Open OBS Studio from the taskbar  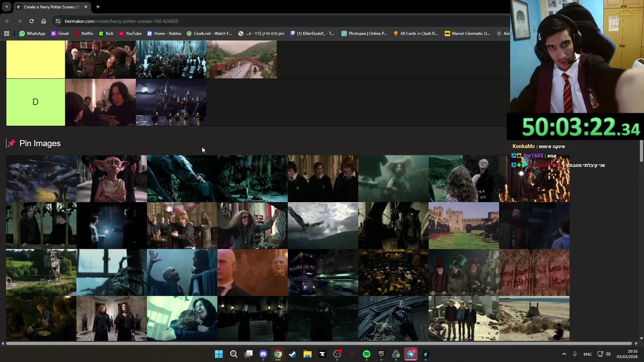click(337, 354)
